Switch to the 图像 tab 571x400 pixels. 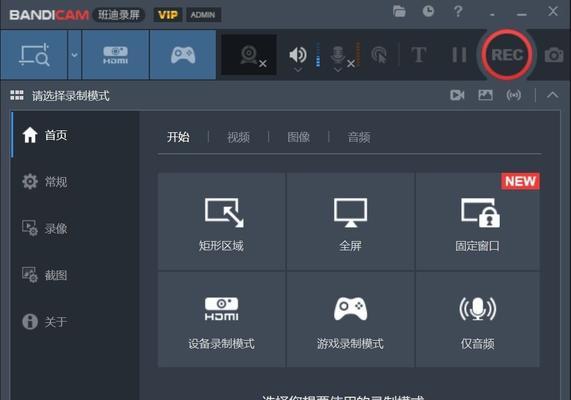coord(299,137)
